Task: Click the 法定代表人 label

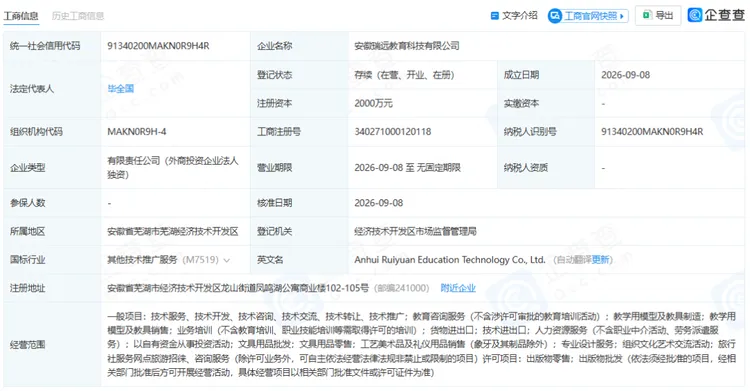Action: [x=32, y=89]
